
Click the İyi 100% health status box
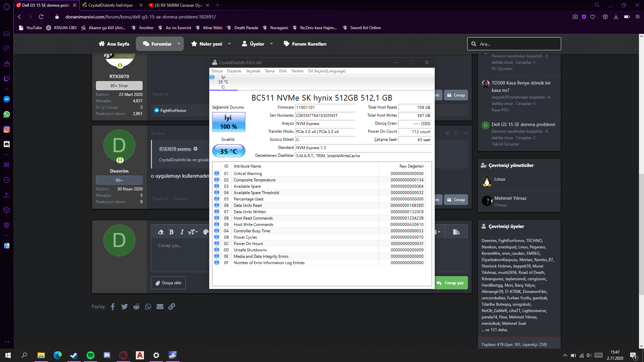[x=228, y=122]
